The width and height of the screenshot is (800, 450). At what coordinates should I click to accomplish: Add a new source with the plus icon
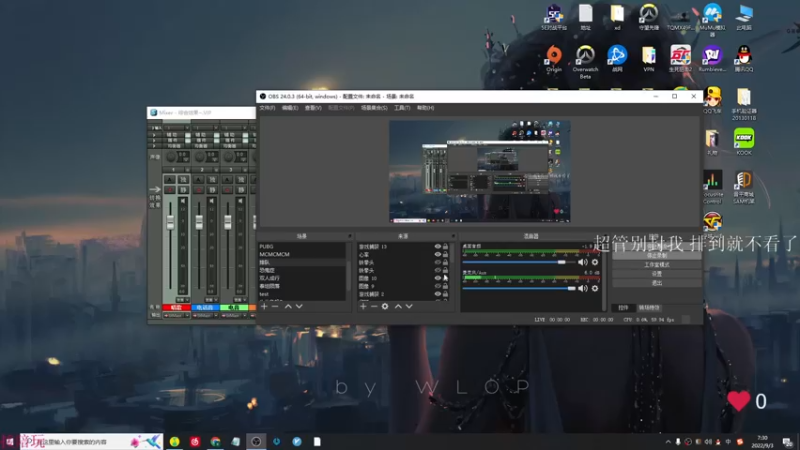click(x=363, y=306)
